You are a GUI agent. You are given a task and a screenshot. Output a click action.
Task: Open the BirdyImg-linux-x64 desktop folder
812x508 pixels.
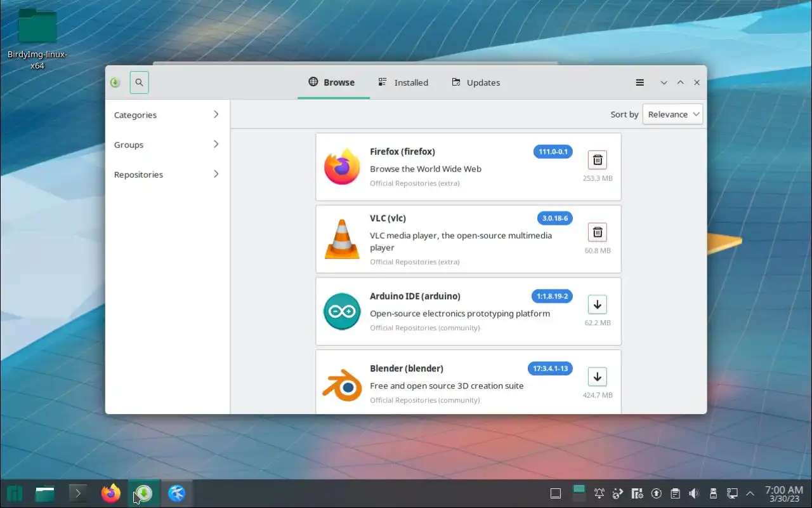point(37,39)
